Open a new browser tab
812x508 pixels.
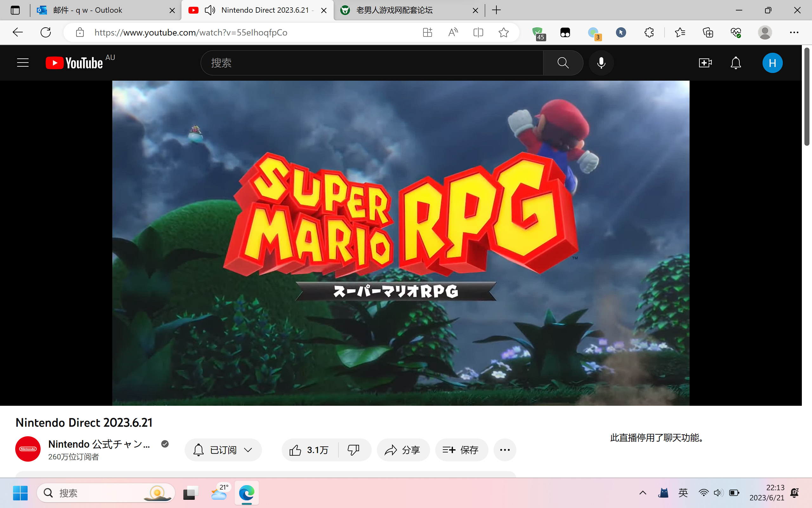click(496, 10)
